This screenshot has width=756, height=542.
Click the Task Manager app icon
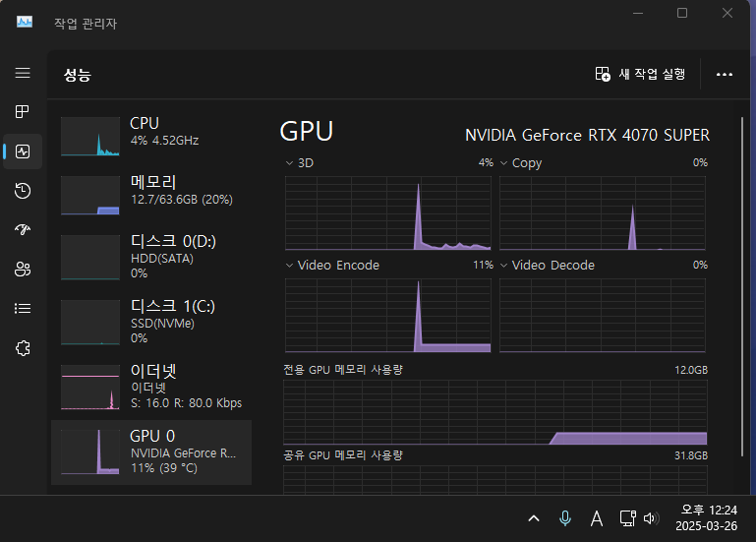pyautogui.click(x=25, y=23)
